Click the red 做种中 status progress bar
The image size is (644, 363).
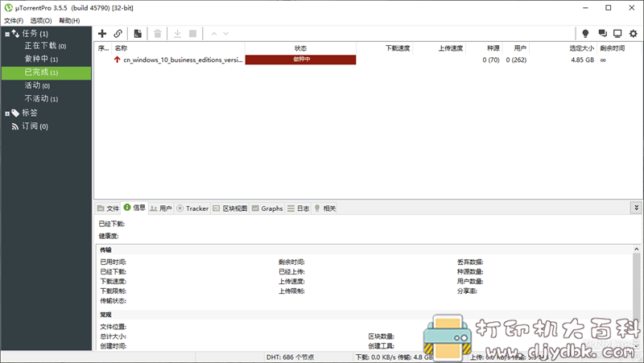tap(300, 60)
